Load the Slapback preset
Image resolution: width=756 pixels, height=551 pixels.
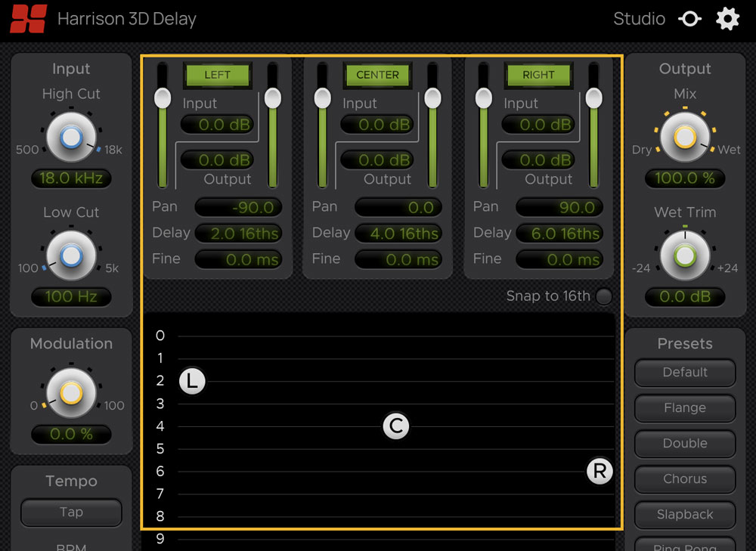point(685,515)
